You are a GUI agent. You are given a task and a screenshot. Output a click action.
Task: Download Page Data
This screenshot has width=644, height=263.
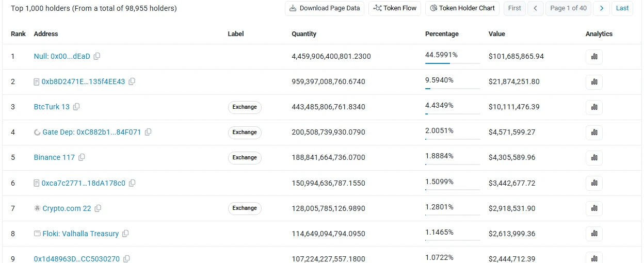[x=325, y=8]
